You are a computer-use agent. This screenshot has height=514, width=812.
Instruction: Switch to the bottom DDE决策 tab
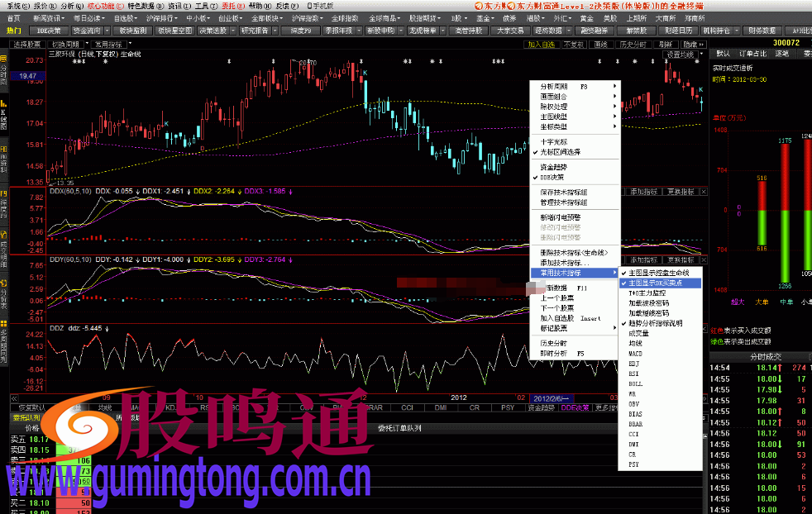pos(575,408)
